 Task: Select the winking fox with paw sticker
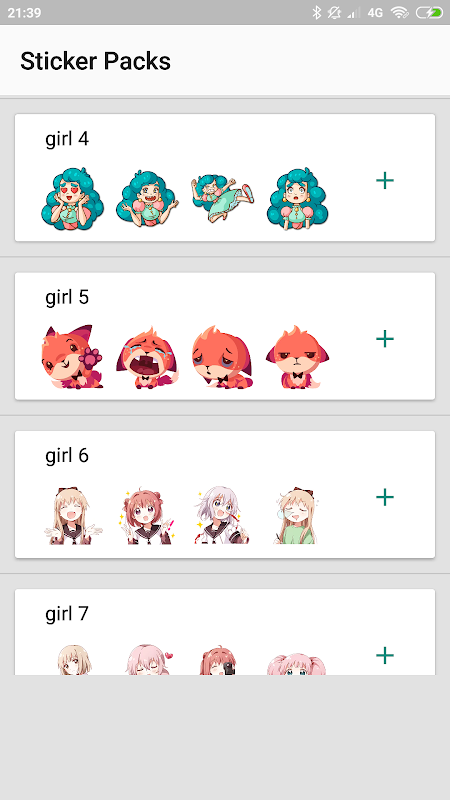(72, 357)
